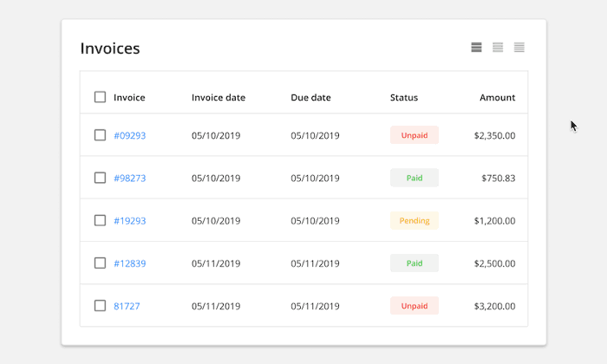This screenshot has height=364, width=607.
Task: Check the box for invoice 81727
Action: pos(100,305)
